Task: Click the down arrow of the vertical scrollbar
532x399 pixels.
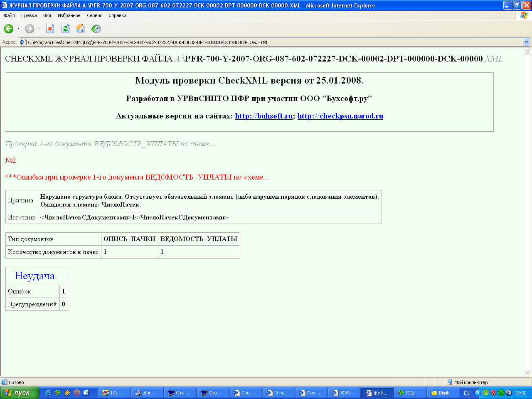Action: click(528, 373)
